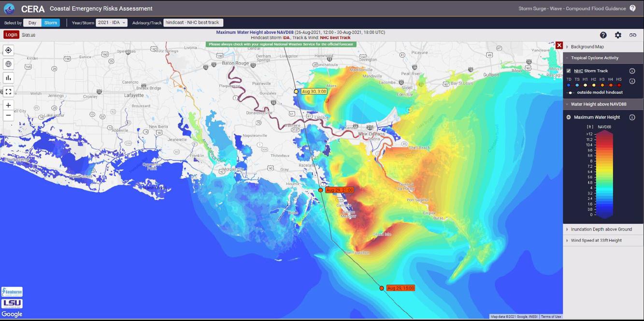Switch to the Day selection tab
This screenshot has height=321, width=644.
click(x=31, y=22)
